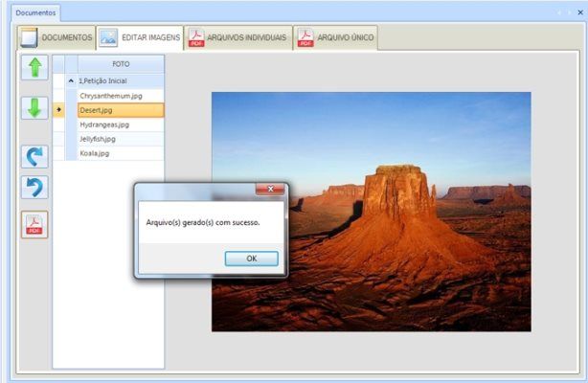The image size is (588, 383).
Task: Click the green move-down arrow button
Action: pos(34,108)
